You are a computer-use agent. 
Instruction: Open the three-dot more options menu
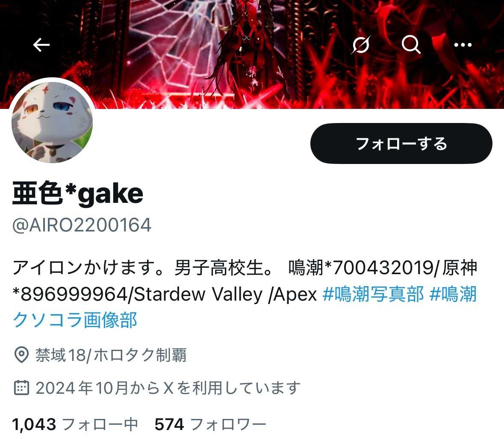463,45
